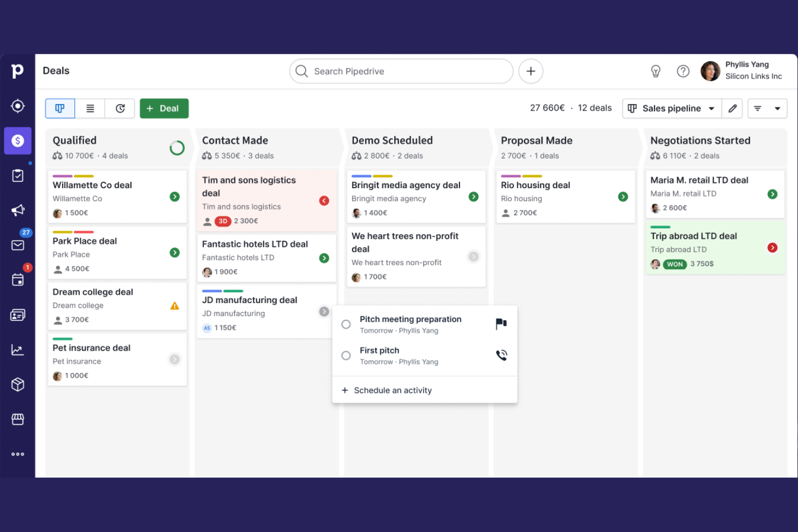Switch to list view of deals
Screen dimensions: 798x532
pyautogui.click(x=90, y=108)
